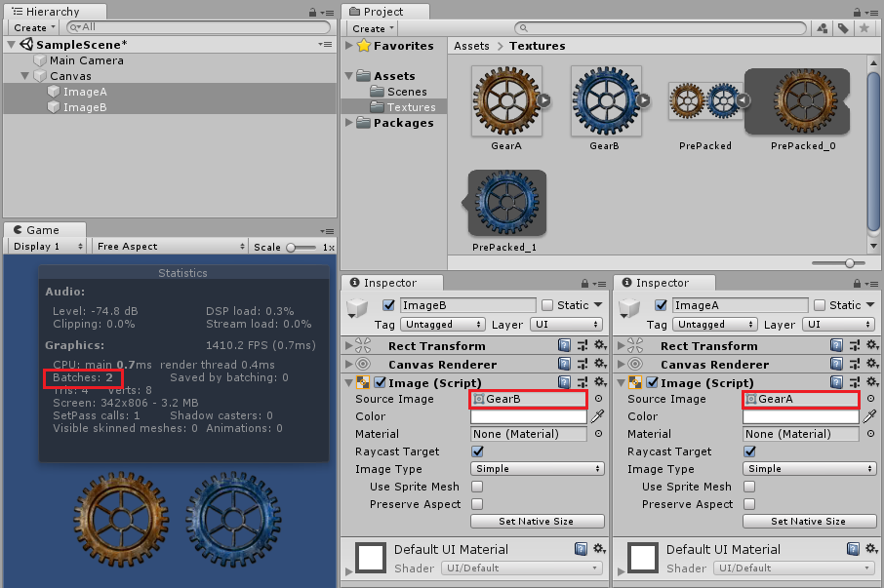Open ImageA Rect Transform help icon

(x=836, y=345)
